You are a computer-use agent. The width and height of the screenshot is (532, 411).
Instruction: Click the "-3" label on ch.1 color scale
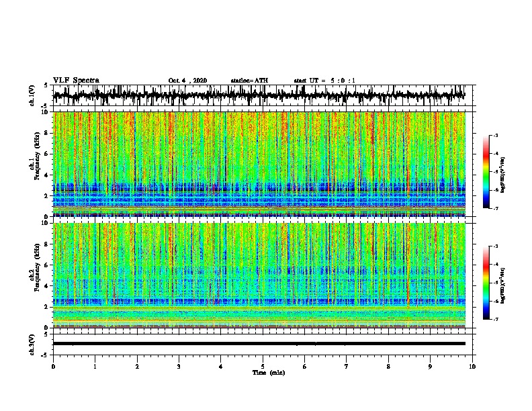pyautogui.click(x=495, y=136)
